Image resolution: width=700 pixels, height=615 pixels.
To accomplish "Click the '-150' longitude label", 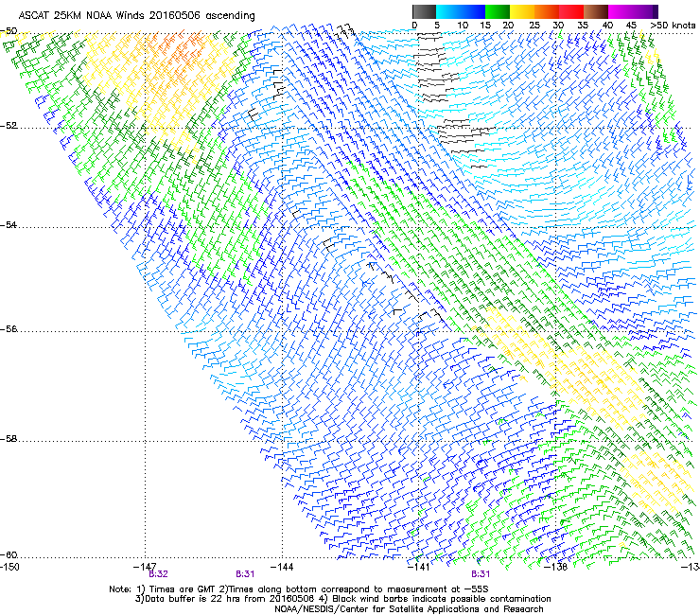I will tap(10, 567).
